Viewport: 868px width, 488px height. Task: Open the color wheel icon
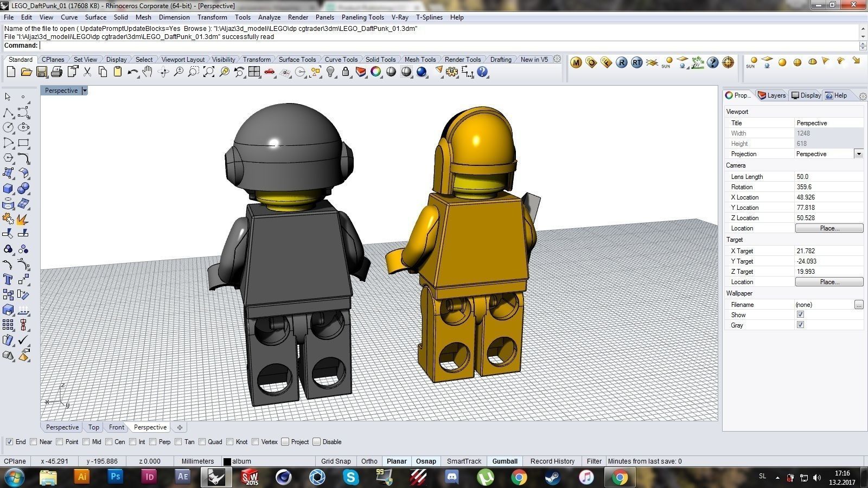click(376, 72)
